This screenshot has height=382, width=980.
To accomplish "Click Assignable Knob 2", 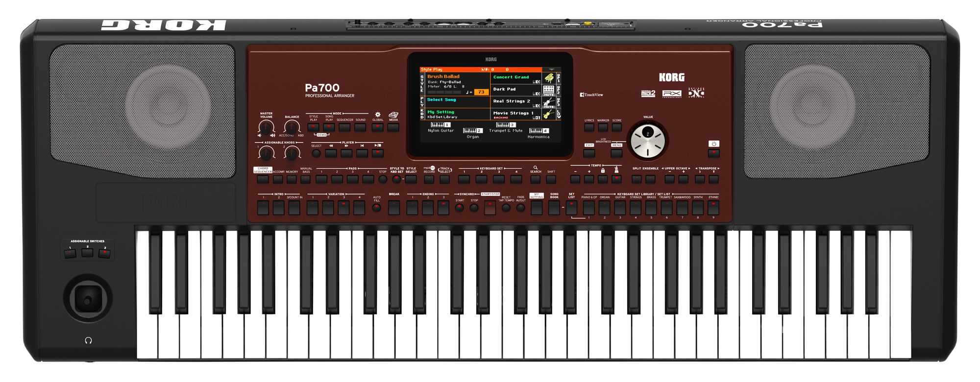I will point(292,153).
